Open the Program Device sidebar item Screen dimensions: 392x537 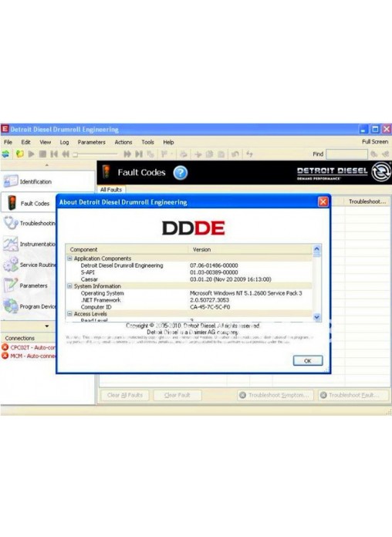[29, 306]
